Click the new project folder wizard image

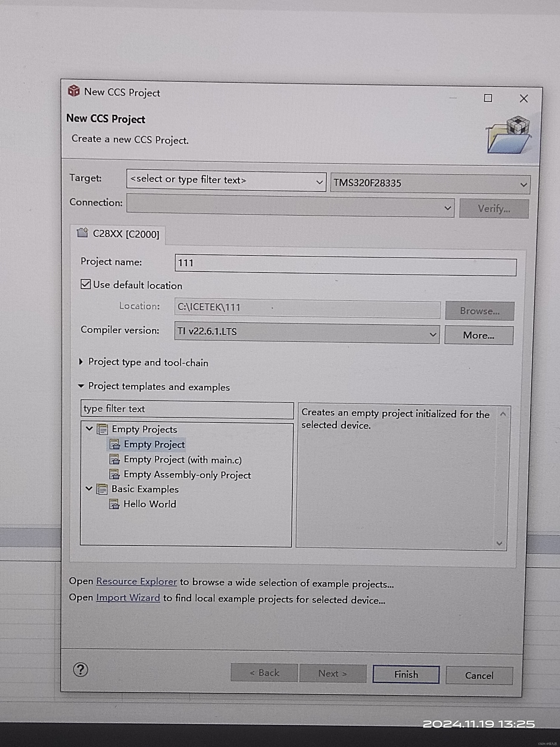509,135
